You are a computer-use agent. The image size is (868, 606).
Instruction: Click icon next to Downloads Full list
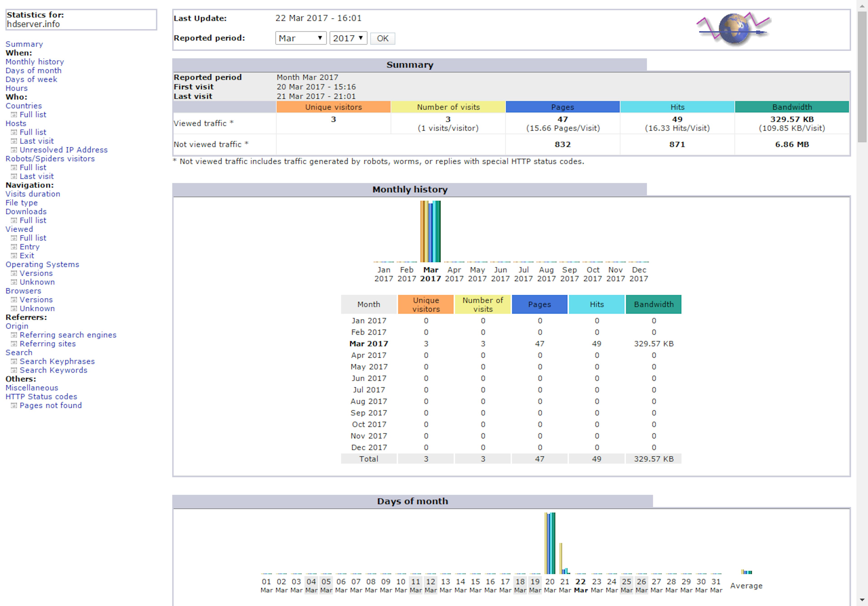click(14, 220)
